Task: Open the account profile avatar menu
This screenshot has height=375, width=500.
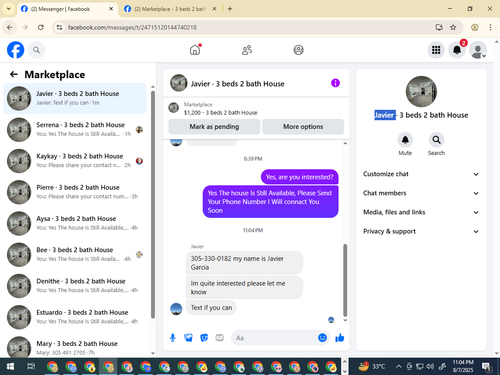Action: [478, 50]
